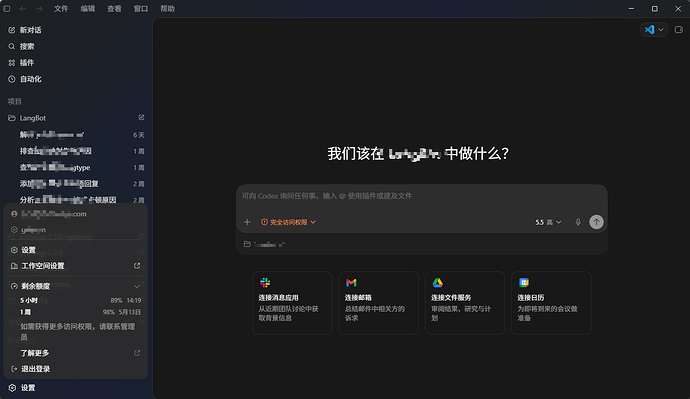Viewport: 690px width, 399px height.
Task: Click the microphone voice input icon
Action: coord(578,222)
